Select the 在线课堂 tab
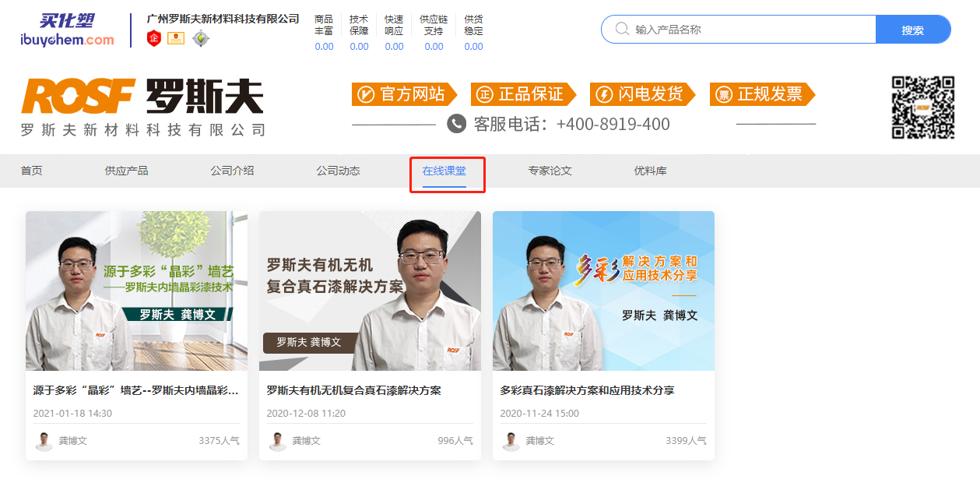Screen dimensions: 980x497 point(444,171)
